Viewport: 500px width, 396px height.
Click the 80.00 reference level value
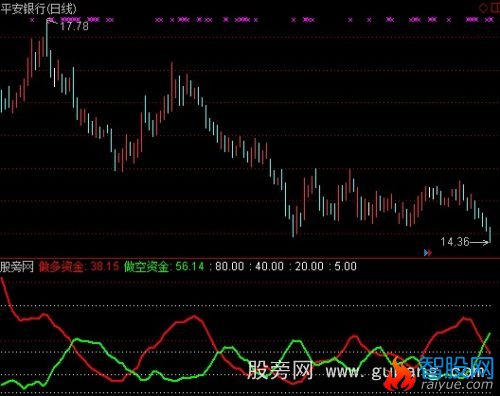pos(230,266)
